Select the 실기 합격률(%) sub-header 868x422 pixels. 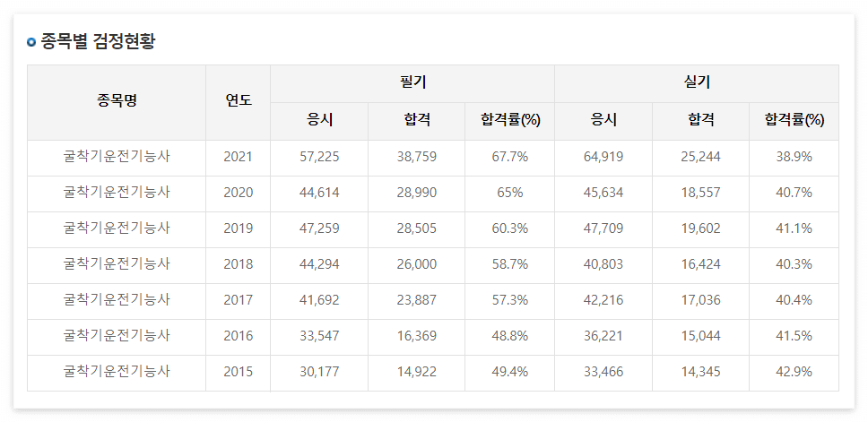(794, 120)
